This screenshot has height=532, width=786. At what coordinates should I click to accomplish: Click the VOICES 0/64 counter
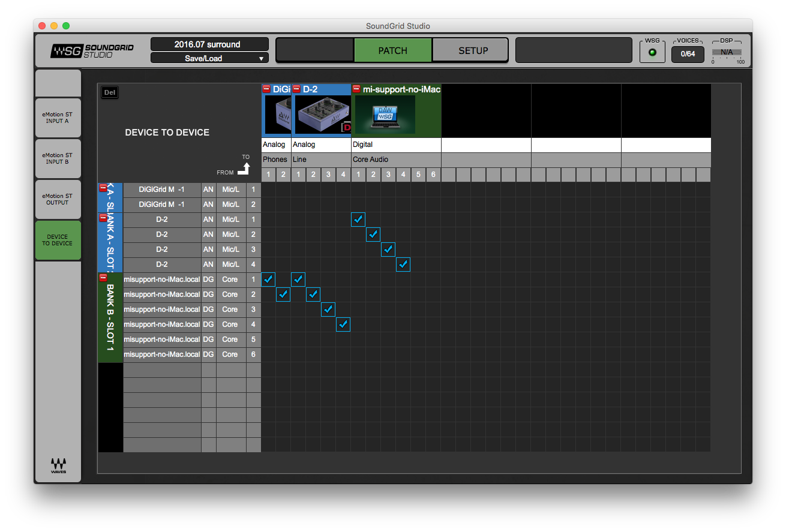[688, 54]
